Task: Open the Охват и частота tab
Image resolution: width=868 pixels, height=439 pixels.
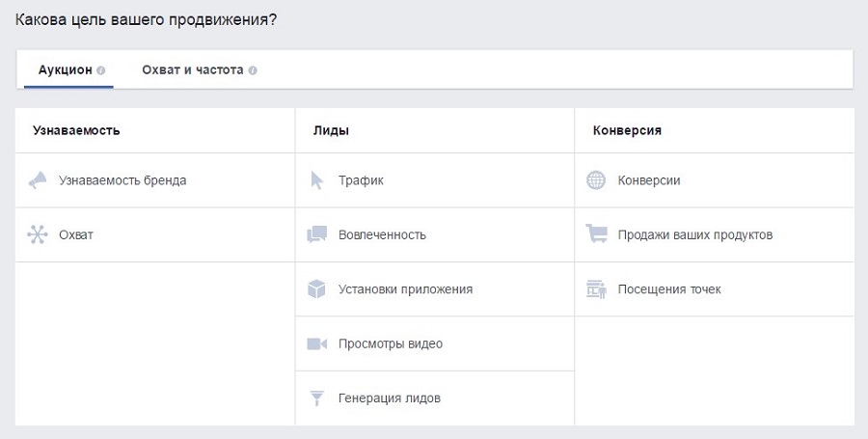Action: pyautogui.click(x=192, y=70)
